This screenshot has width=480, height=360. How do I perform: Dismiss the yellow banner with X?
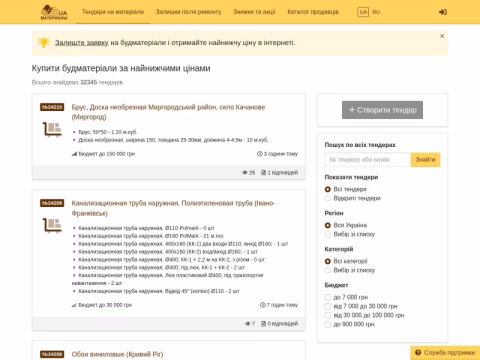click(x=442, y=36)
